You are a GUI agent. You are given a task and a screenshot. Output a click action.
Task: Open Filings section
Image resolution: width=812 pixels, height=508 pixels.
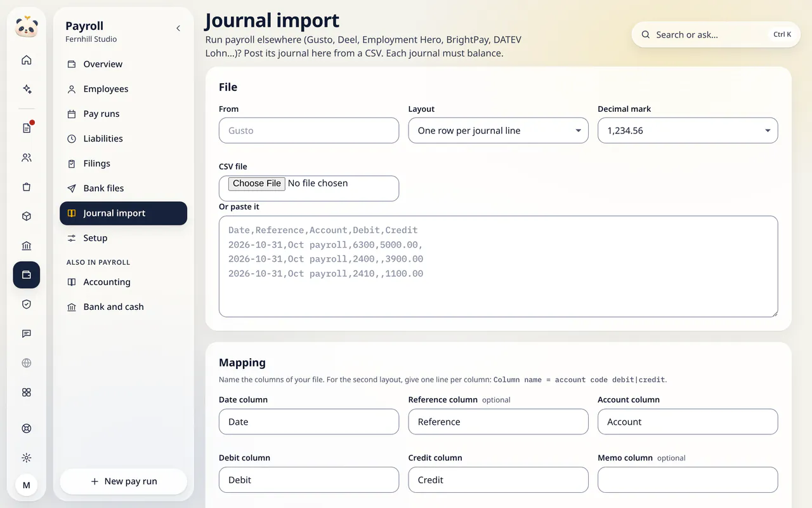click(124, 163)
